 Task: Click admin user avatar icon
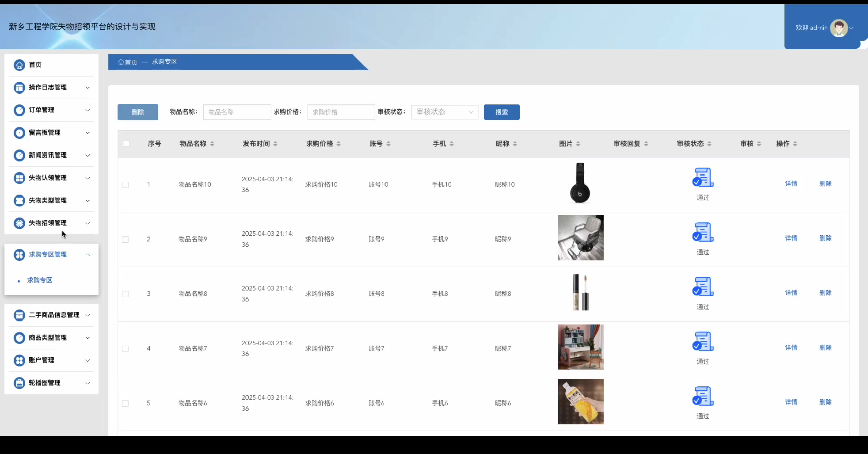(839, 28)
